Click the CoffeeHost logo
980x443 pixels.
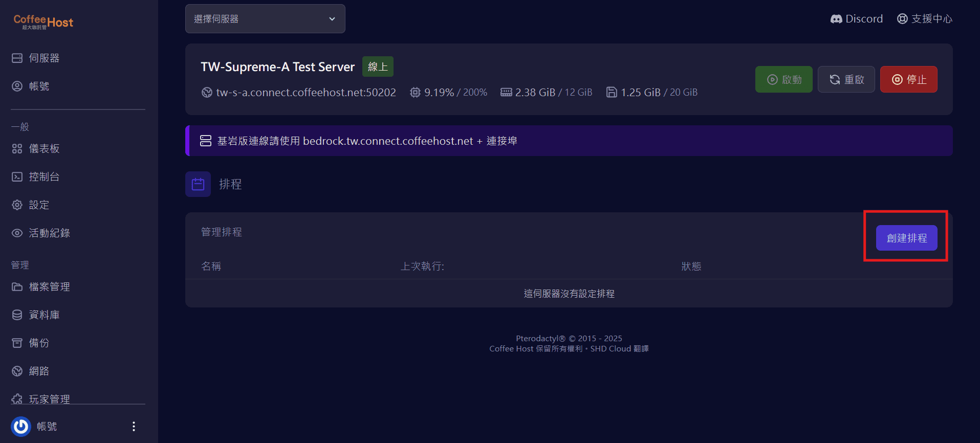43,21
